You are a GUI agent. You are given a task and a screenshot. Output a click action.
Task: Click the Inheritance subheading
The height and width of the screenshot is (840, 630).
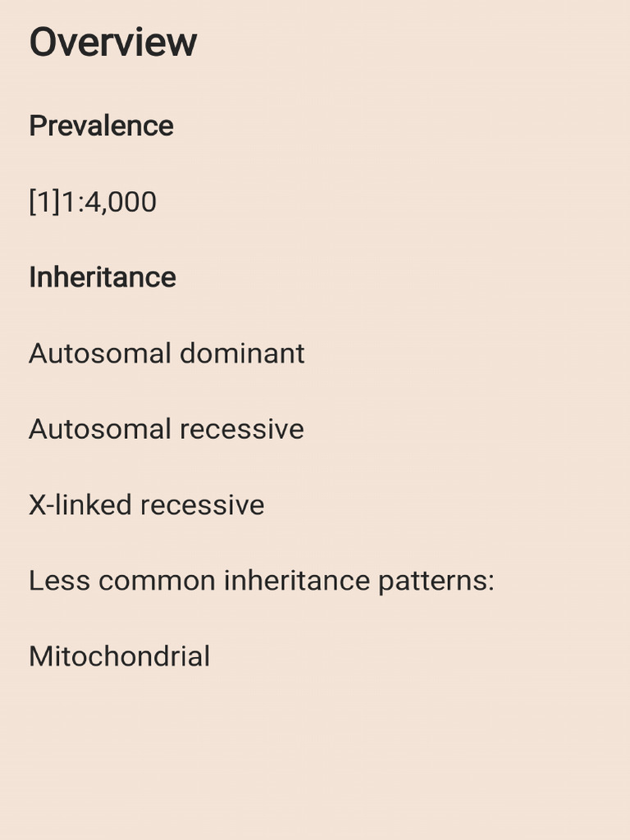(x=103, y=277)
